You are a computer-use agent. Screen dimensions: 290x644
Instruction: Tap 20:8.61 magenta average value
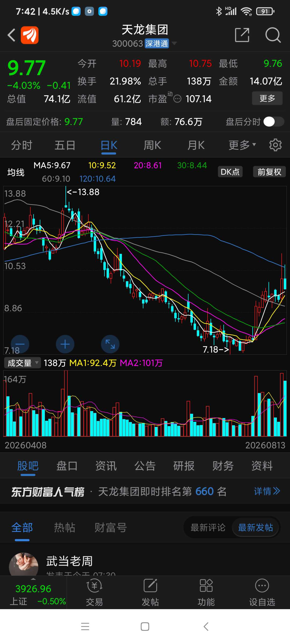148,165
